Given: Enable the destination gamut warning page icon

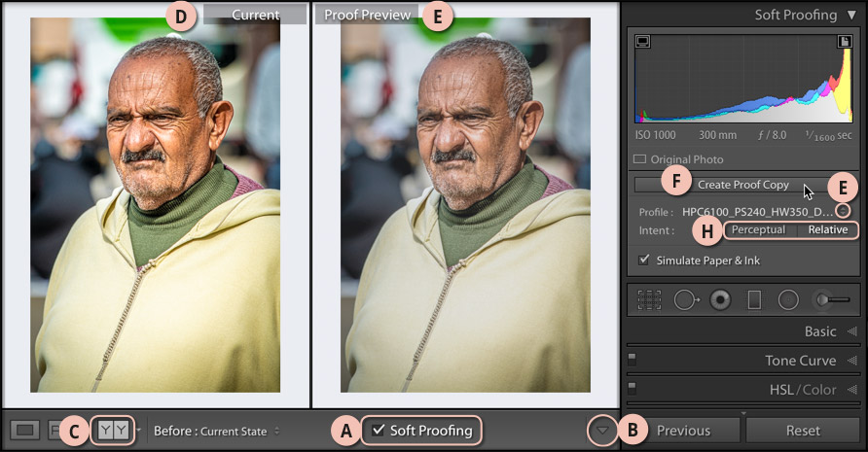Looking at the screenshot, I should 845,42.
